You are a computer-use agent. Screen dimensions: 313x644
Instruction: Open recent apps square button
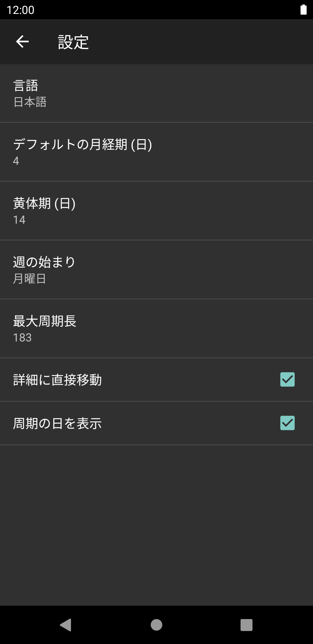[x=246, y=625]
